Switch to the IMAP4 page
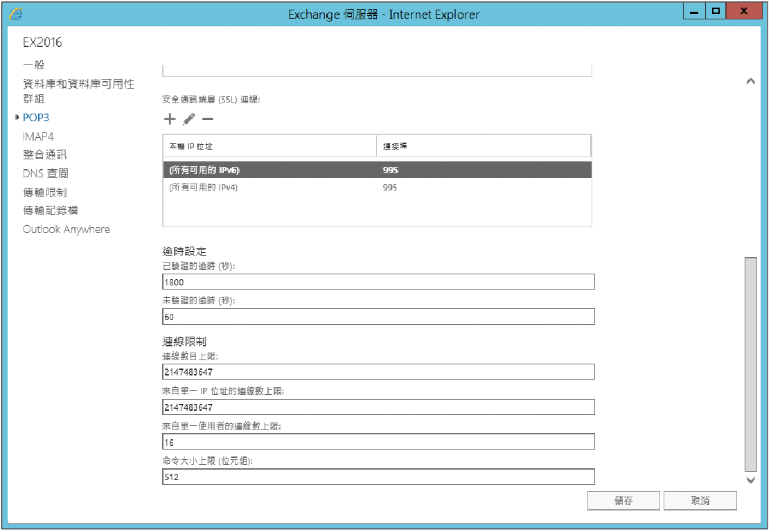Image resolution: width=771 pixels, height=532 pixels. click(x=38, y=136)
